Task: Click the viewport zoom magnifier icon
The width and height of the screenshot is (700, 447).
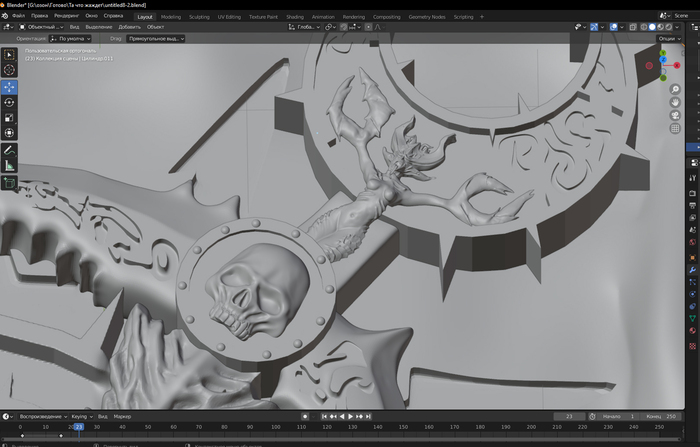Action: 675,88
